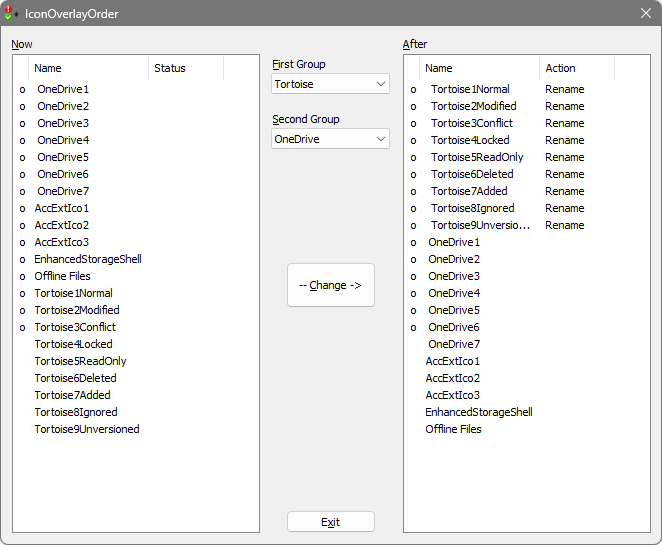Screen dimensions: 662x545
Task: Click the IconOverlayOrder app icon in title bar
Action: (x=12, y=13)
